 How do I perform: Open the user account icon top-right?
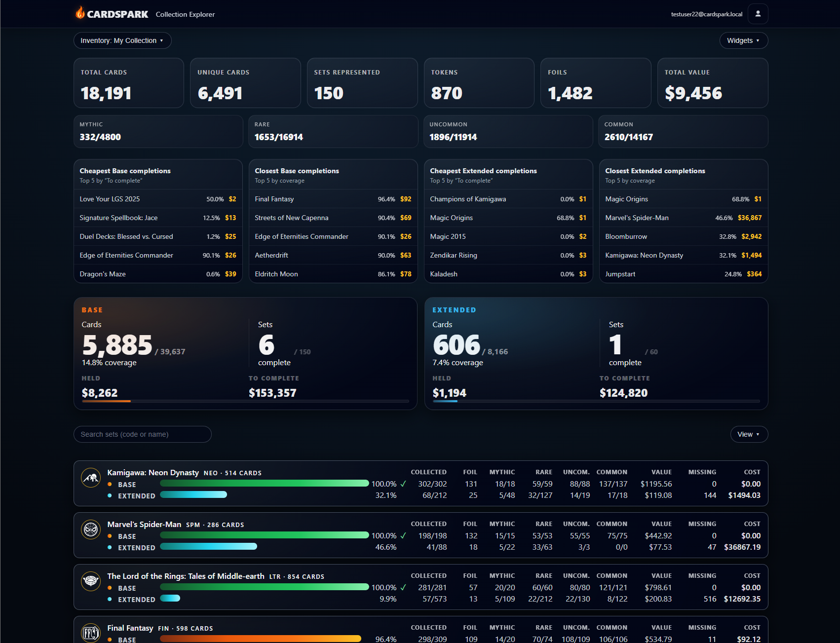coord(758,14)
